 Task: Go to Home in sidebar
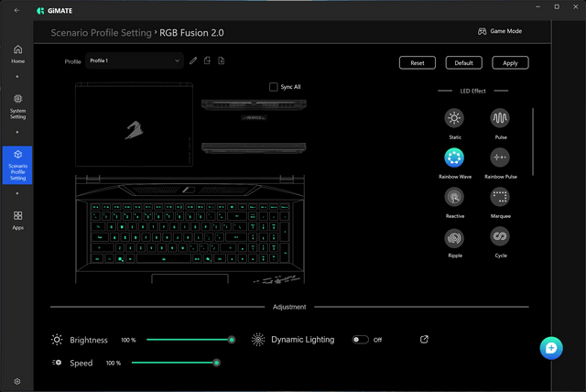coord(17,54)
